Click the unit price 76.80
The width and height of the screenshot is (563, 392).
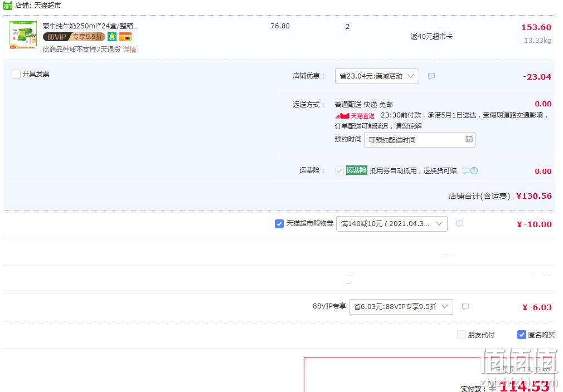click(x=280, y=26)
